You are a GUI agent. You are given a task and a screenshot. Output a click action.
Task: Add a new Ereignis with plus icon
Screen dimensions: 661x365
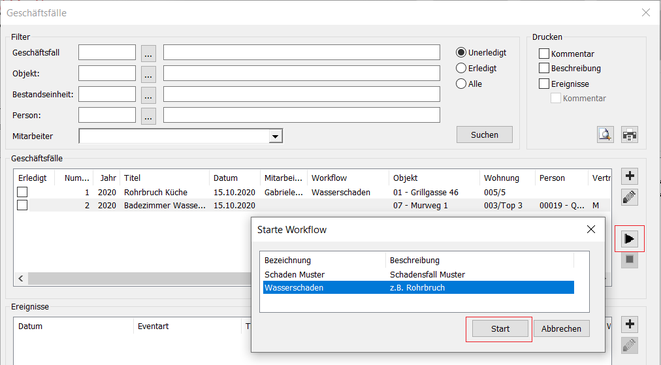[x=630, y=324]
